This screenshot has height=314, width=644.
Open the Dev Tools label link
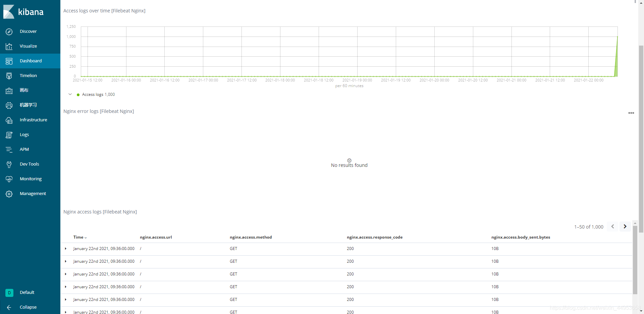point(29,164)
